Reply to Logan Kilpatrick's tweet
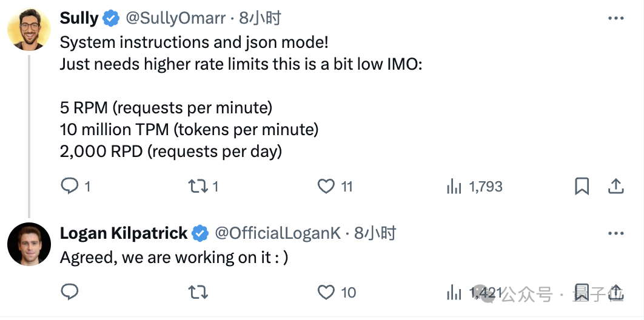 click(x=70, y=292)
